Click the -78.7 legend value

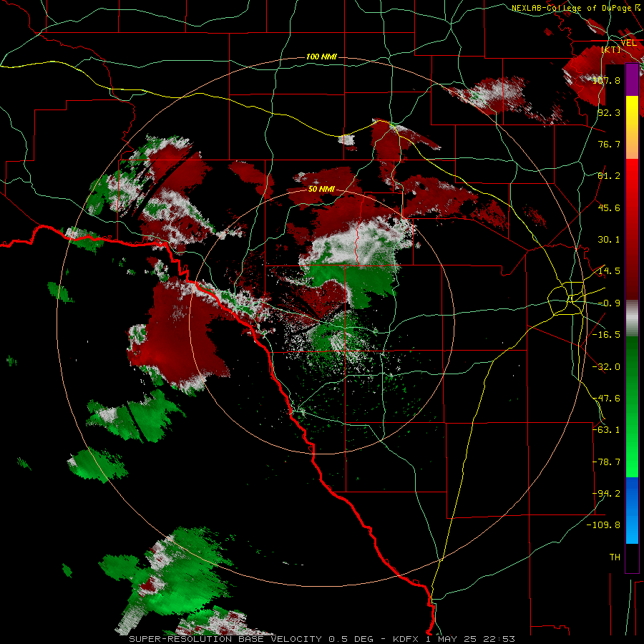pos(606,462)
